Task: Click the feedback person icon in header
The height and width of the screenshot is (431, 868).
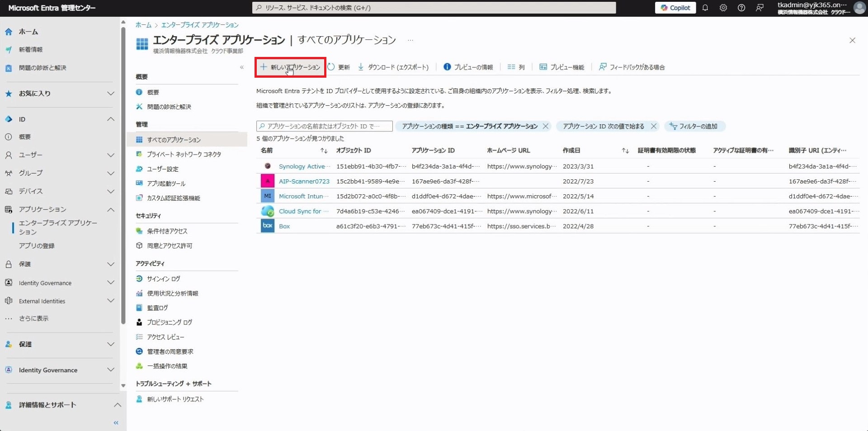Action: click(x=759, y=8)
